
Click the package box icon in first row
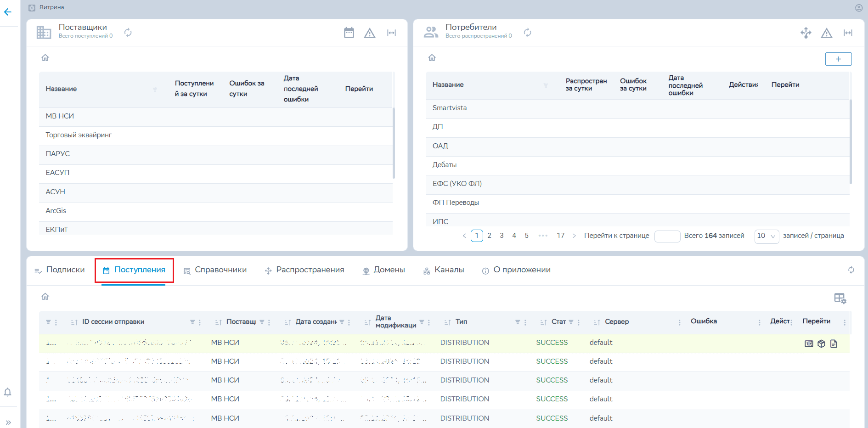coord(822,344)
